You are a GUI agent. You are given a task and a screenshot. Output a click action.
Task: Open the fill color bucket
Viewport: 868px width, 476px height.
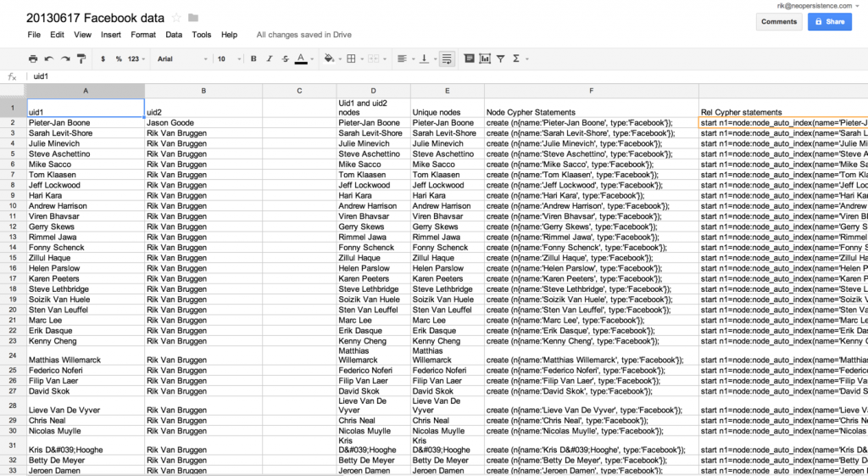329,59
